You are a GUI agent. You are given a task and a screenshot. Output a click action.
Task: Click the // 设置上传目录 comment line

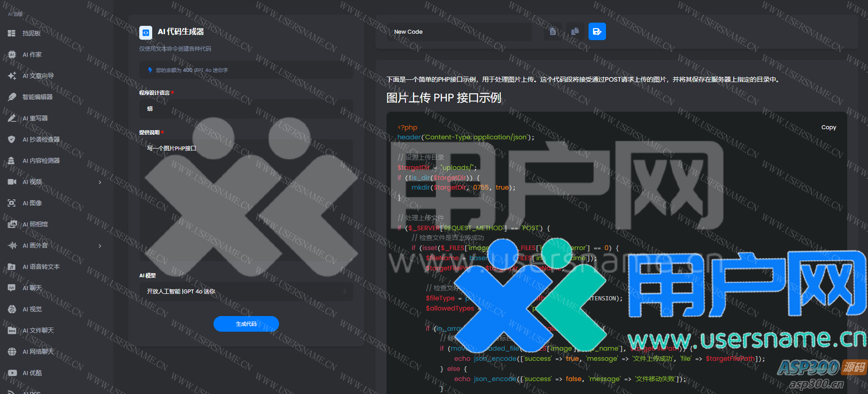(421, 157)
